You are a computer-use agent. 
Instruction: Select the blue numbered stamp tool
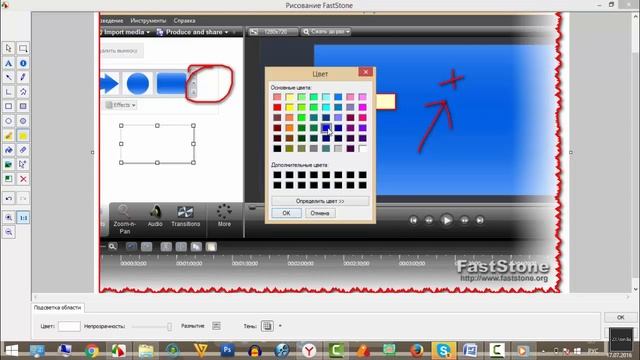(23, 63)
